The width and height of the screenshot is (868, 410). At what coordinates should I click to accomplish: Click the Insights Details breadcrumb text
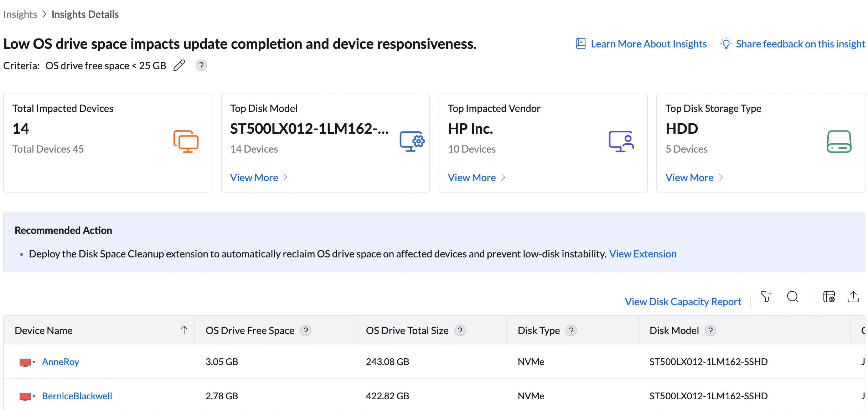click(x=85, y=14)
